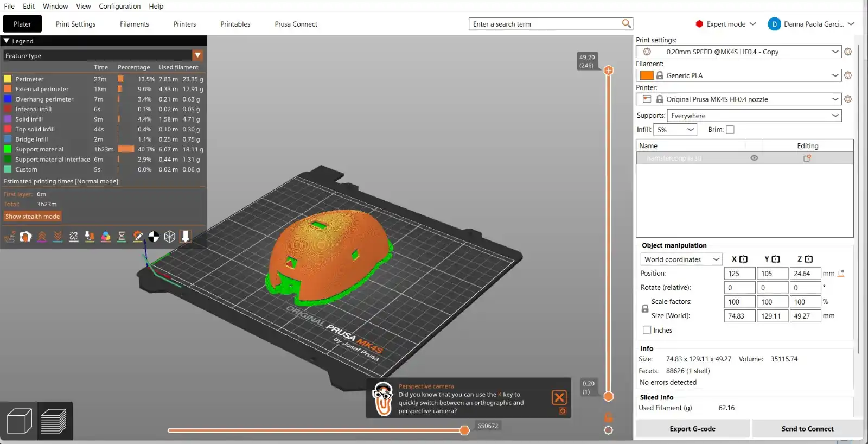Click the editing icon in the object row
Screen dimensions: 868x444
point(807,158)
